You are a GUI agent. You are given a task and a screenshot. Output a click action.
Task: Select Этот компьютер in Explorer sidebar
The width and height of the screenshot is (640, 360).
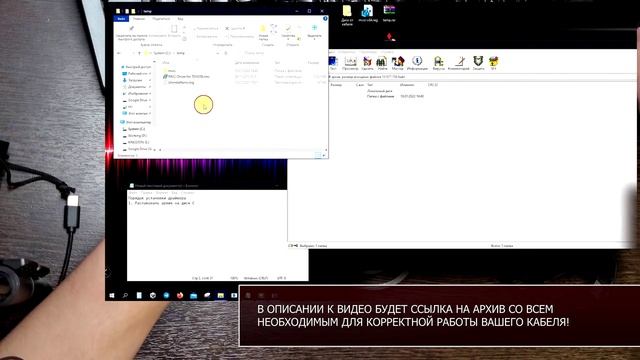[x=136, y=122]
